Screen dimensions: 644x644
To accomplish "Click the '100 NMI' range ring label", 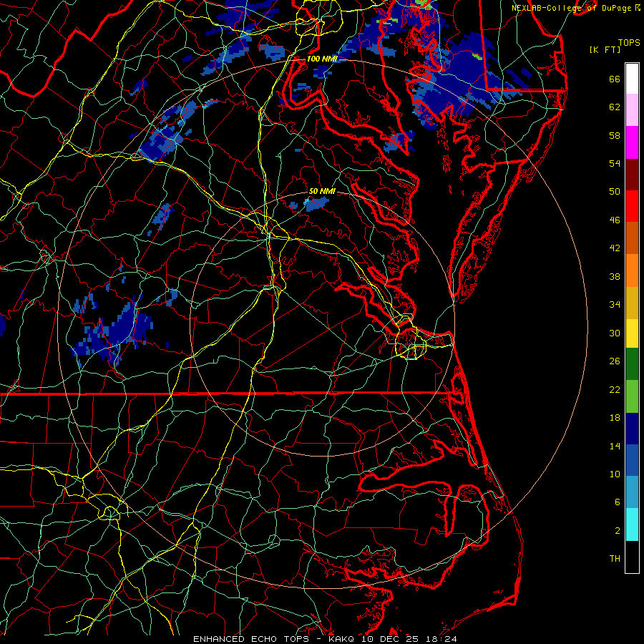I will pyautogui.click(x=322, y=59).
